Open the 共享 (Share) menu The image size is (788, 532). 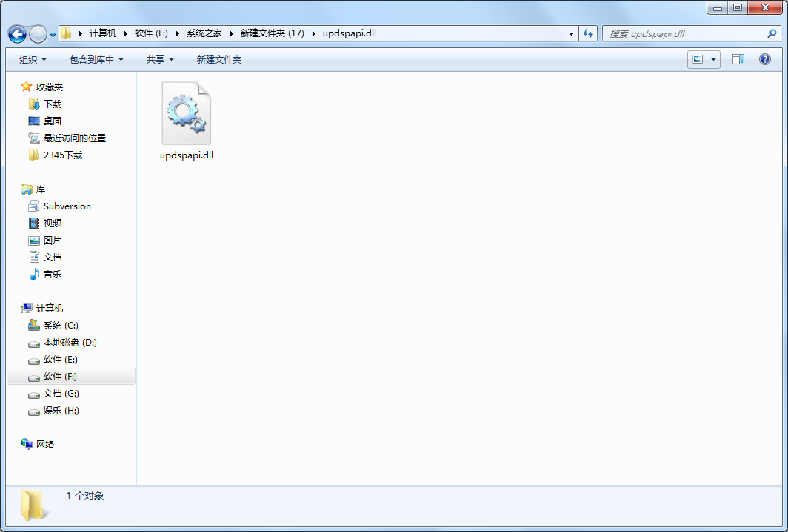pyautogui.click(x=159, y=59)
